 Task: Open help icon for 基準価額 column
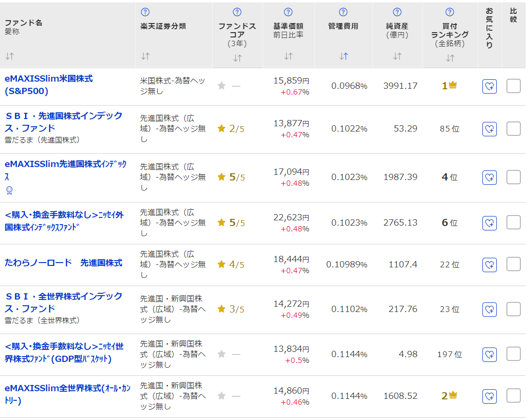[x=288, y=12]
